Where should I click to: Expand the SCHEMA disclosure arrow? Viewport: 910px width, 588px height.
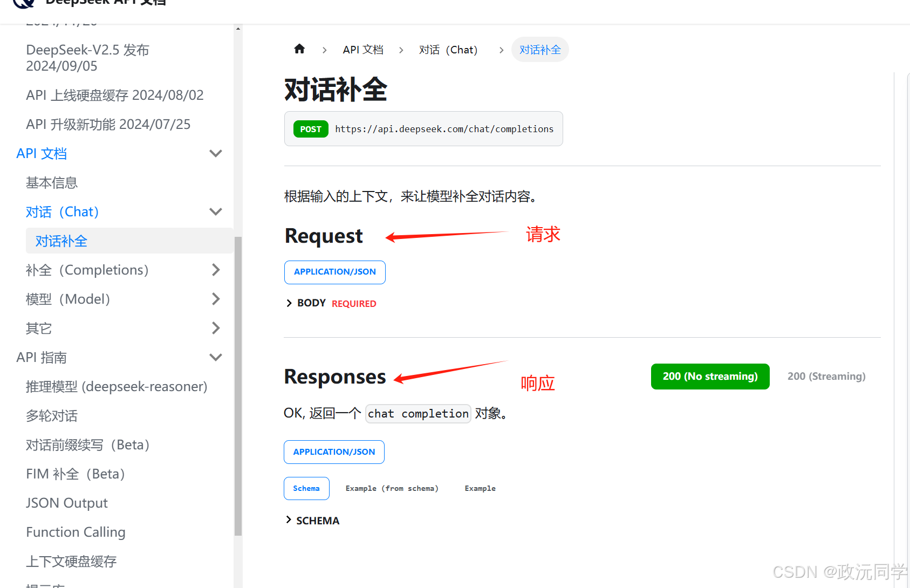pyautogui.click(x=289, y=520)
